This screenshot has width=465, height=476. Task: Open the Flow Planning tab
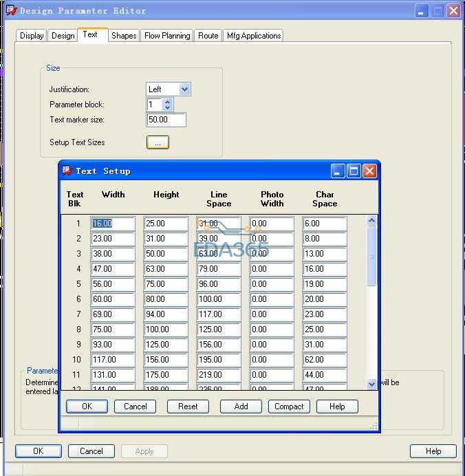[167, 36]
